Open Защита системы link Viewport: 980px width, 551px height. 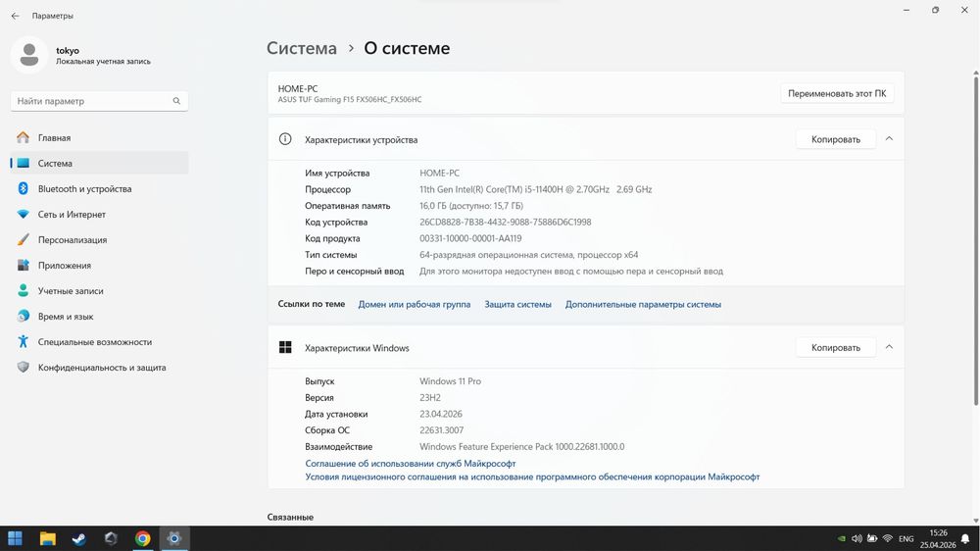[518, 305]
